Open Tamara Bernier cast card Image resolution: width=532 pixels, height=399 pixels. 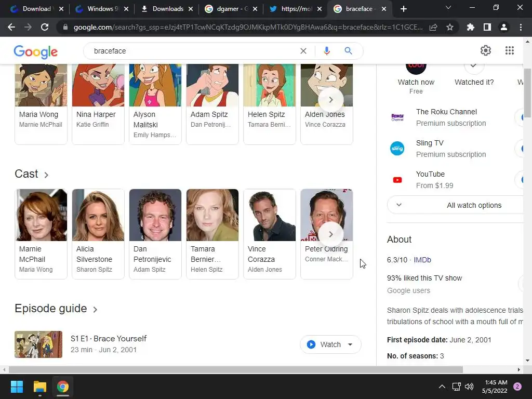[x=212, y=234]
